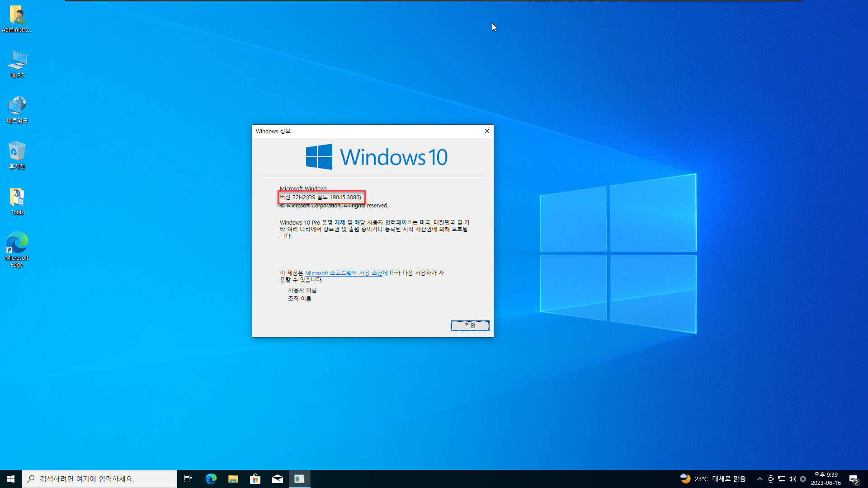The height and width of the screenshot is (488, 868).
Task: Select the 네트워크 desktop icon
Action: (17, 110)
